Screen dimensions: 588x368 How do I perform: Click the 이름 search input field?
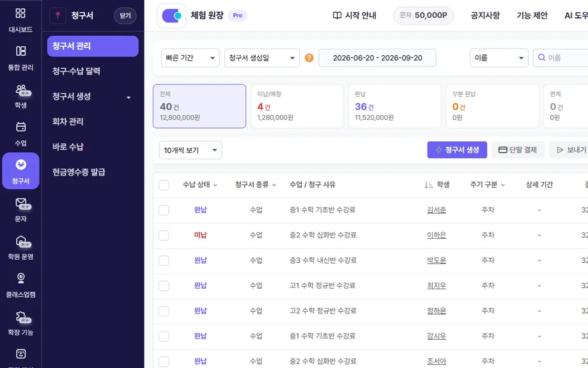[561, 58]
